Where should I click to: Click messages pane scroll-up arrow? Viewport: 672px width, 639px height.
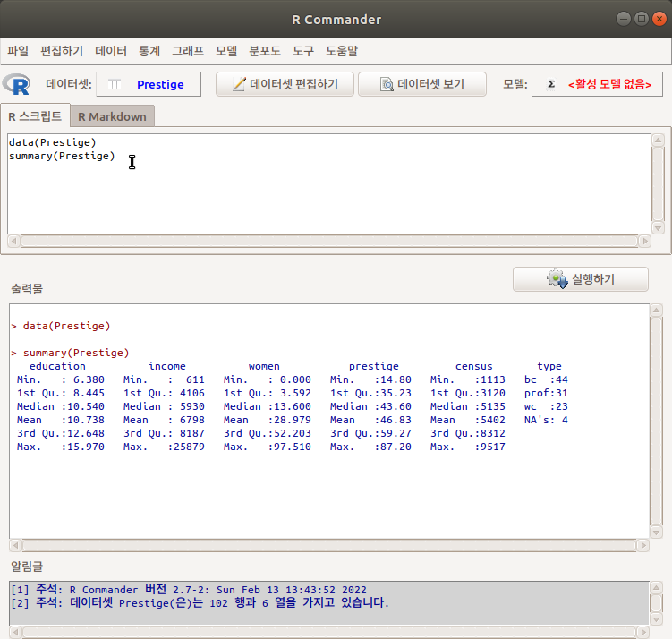pos(656,587)
